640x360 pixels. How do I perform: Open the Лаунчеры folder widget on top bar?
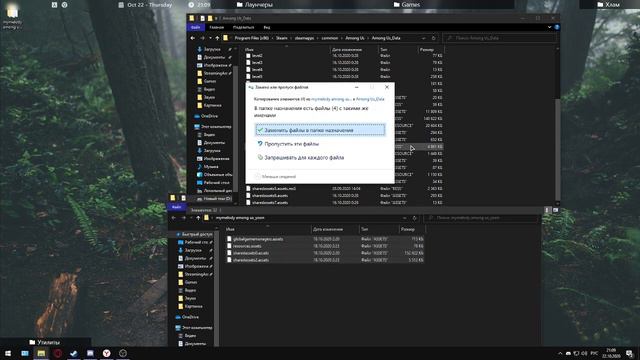pyautogui.click(x=255, y=4)
